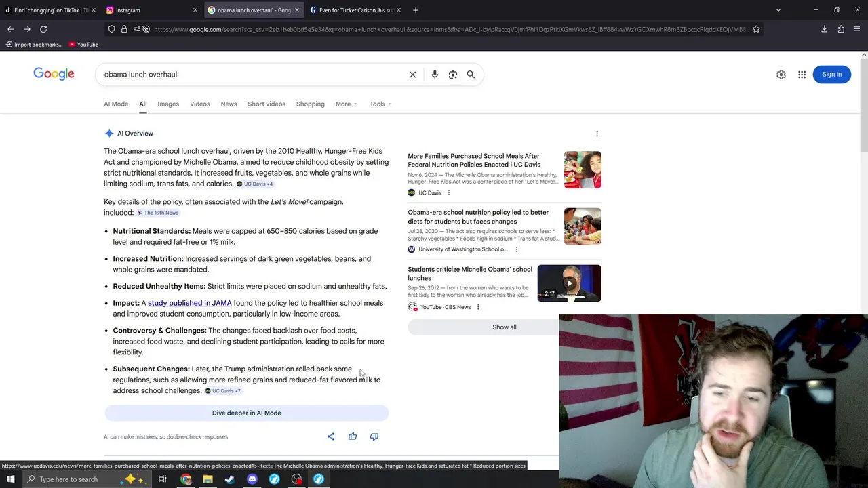Expand UC Davis +4 source chip
The image size is (868, 488).
click(x=254, y=184)
